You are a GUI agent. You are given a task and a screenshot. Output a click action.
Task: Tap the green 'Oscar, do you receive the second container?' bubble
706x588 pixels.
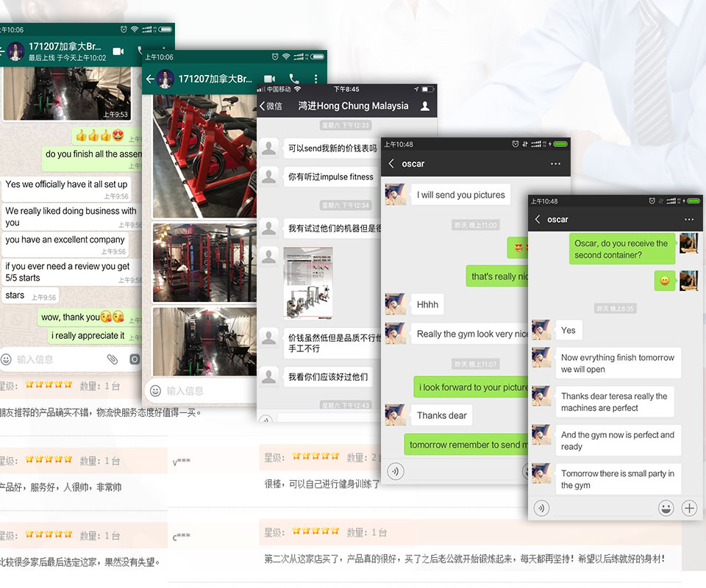pyautogui.click(x=621, y=249)
